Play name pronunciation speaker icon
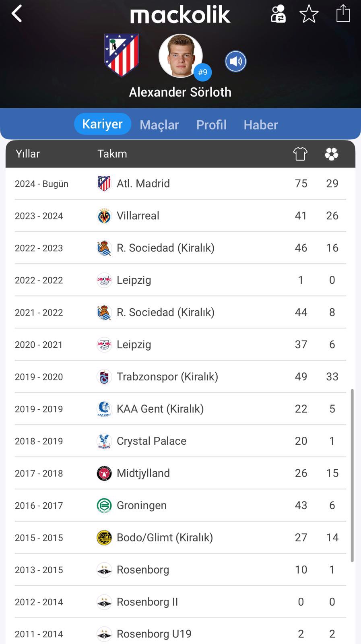 (235, 62)
